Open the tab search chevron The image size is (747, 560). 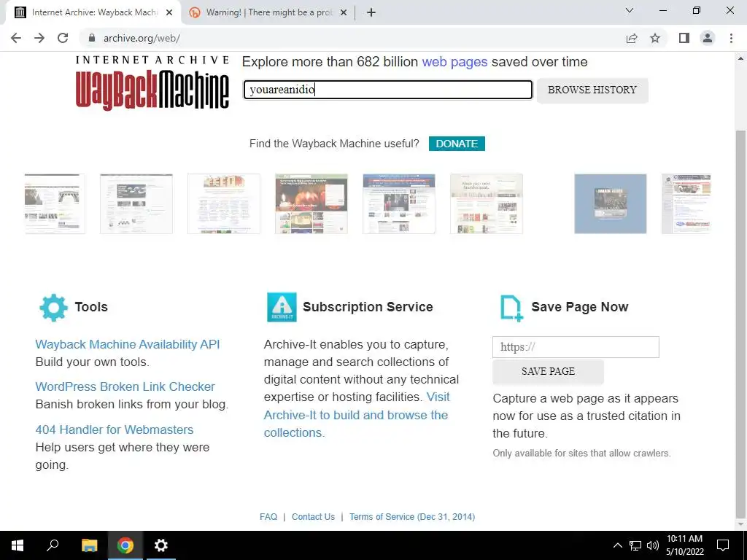click(630, 10)
